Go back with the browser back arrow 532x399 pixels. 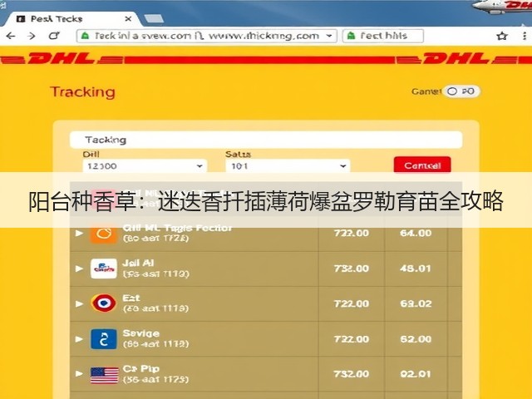coord(11,36)
